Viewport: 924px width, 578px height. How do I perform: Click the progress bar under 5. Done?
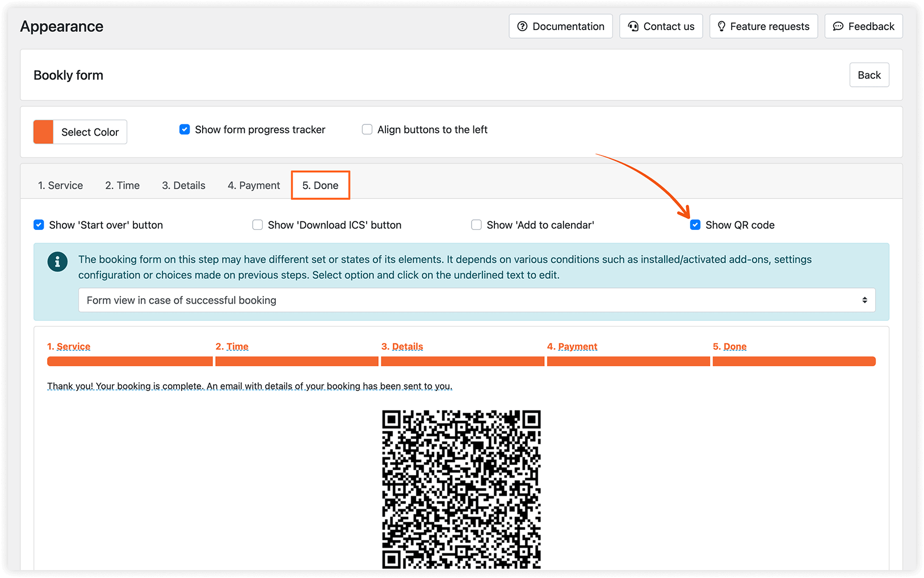tap(794, 361)
